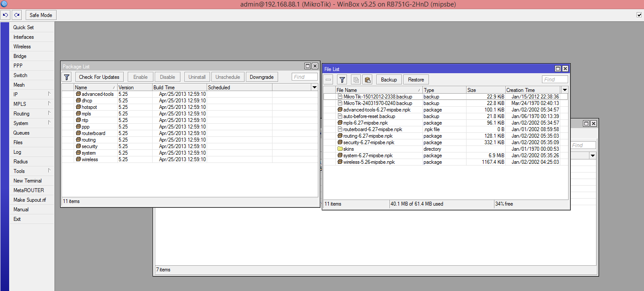Click the Paste clipboard icon in File List

point(367,80)
